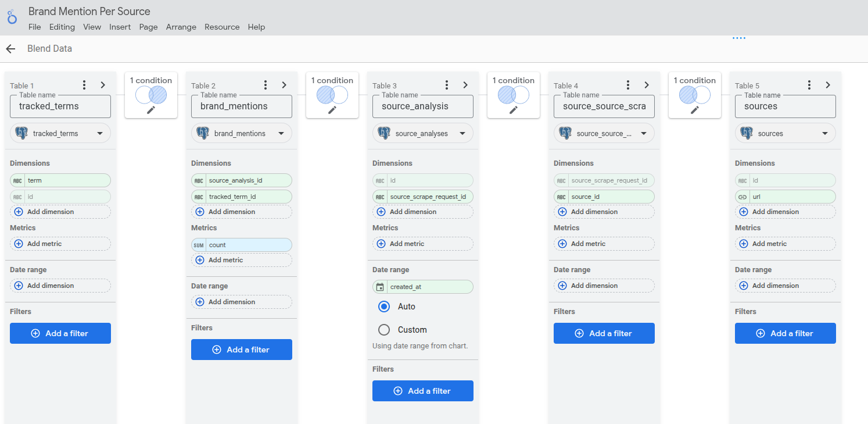868x424 pixels.
Task: Collapse Table 4 with its chevron
Action: [647, 85]
